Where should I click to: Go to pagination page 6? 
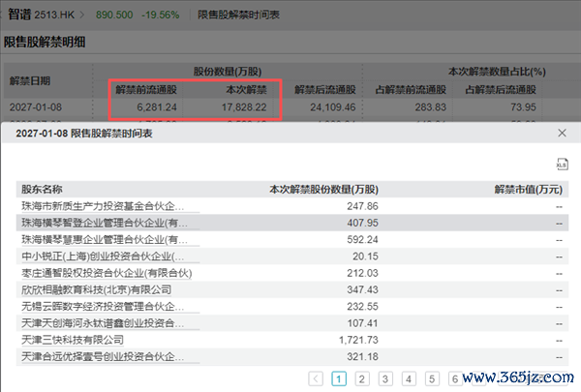(x=455, y=378)
